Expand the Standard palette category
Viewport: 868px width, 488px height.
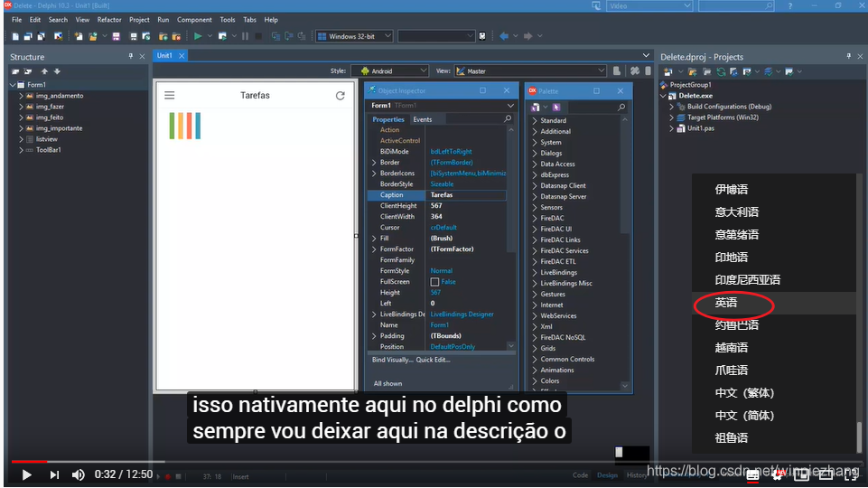click(x=534, y=120)
